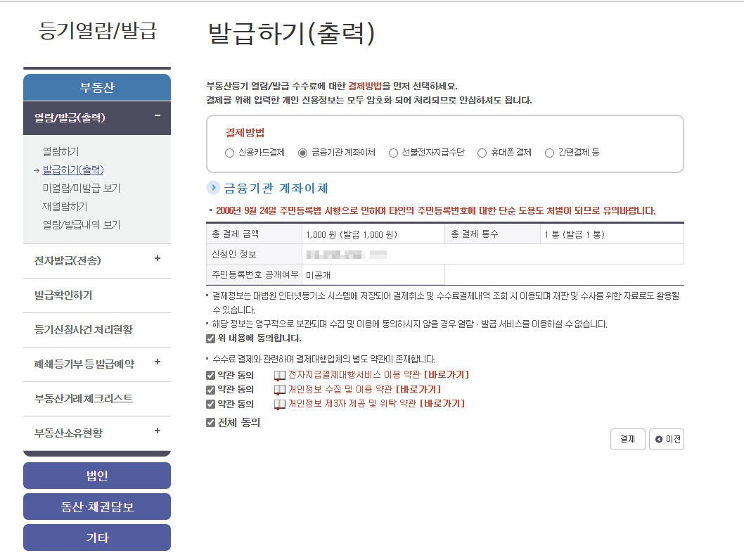This screenshot has width=744, height=560.
Task: Choose 휴대폰 결제 as payment method
Action: click(x=482, y=153)
